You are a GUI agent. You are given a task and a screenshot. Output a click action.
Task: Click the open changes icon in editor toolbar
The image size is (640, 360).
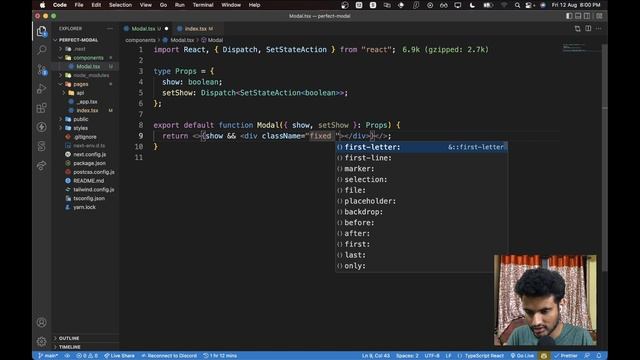(x=578, y=29)
